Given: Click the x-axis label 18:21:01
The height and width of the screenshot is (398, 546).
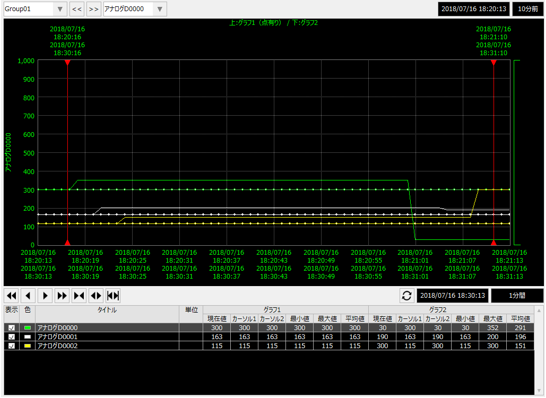Looking at the screenshot, I should coord(415,260).
